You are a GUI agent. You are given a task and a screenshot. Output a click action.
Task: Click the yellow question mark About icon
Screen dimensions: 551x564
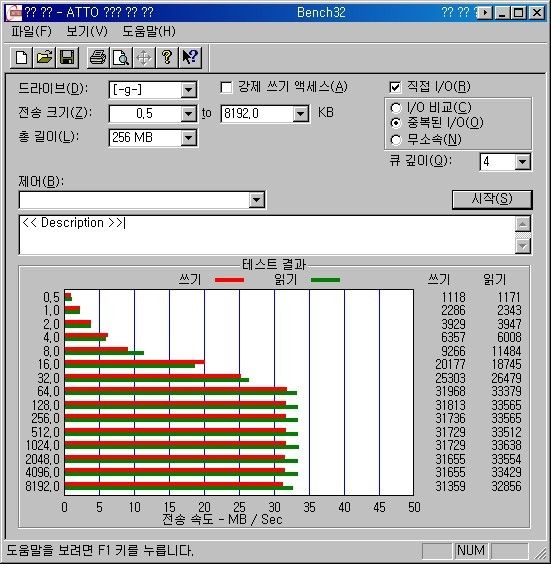click(x=167, y=58)
